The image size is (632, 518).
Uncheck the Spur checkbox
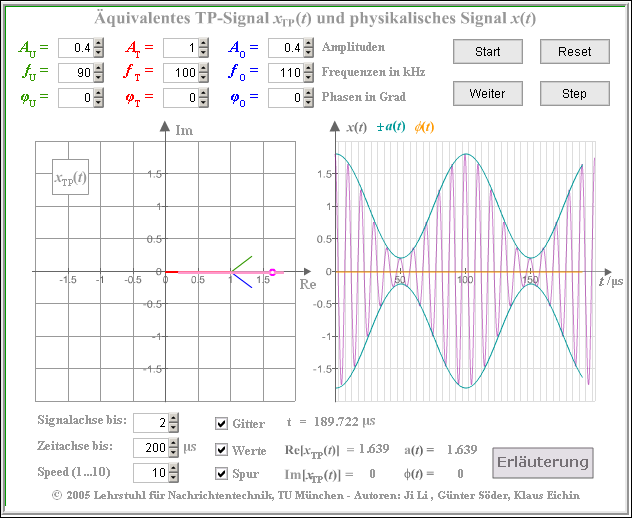tap(222, 474)
